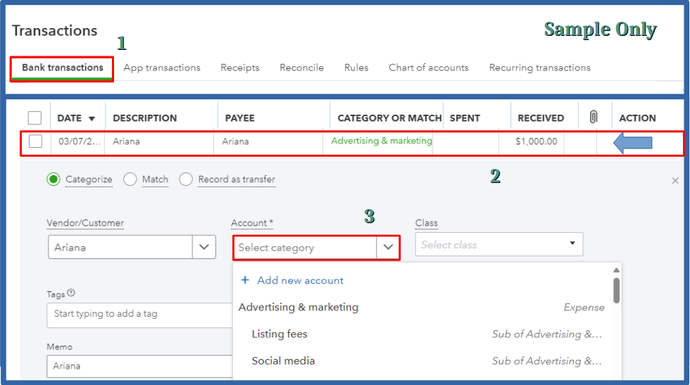Click the green Advertising & marketing category link
This screenshot has height=385, width=690.
[382, 141]
